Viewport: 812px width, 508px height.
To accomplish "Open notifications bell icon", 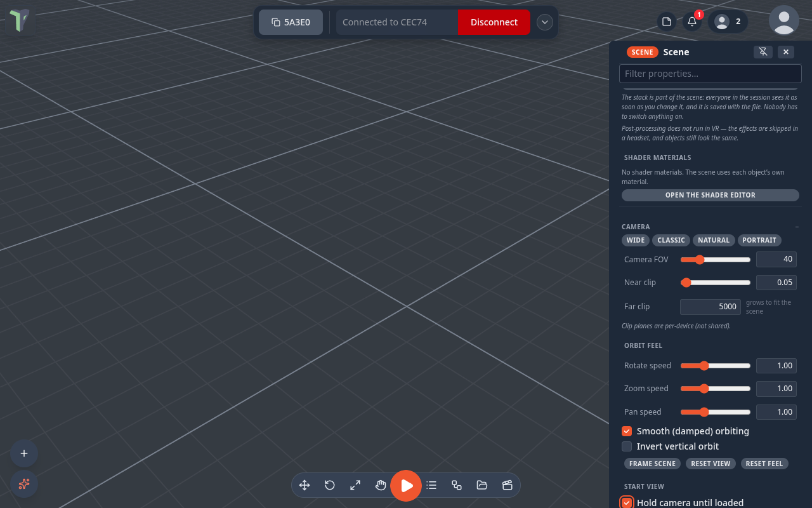I will point(693,22).
